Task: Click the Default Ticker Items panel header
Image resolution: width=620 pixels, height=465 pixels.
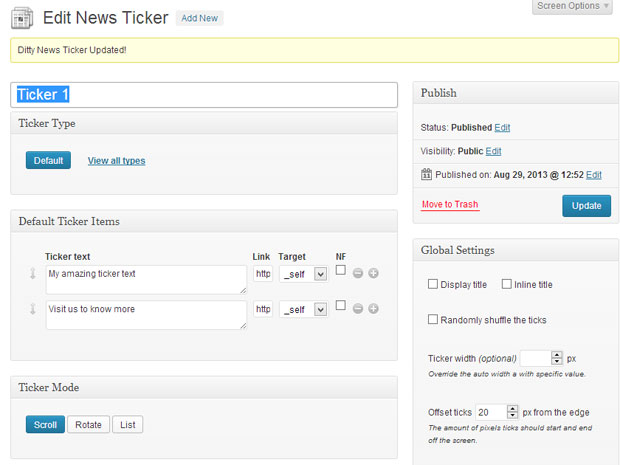Action: tap(204, 221)
